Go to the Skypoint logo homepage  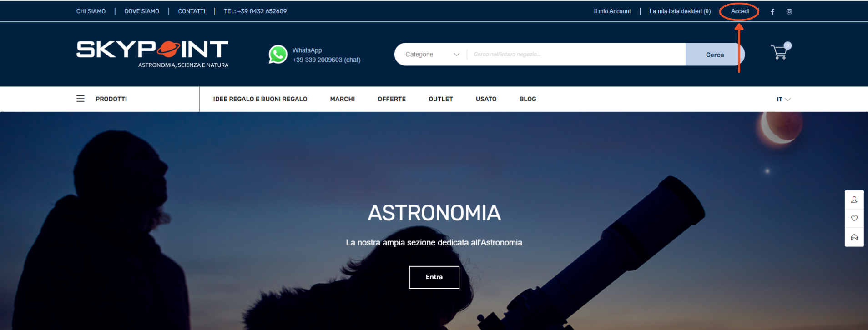click(x=152, y=54)
